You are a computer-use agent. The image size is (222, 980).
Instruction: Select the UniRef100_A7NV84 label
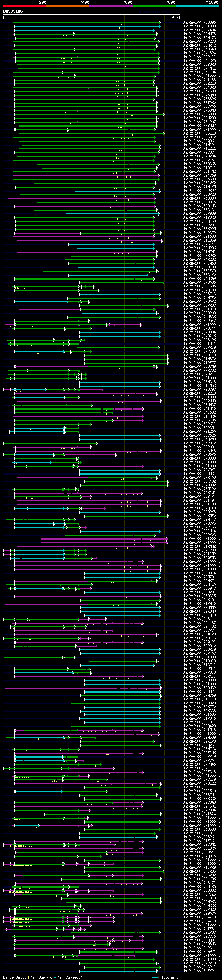click(199, 156)
